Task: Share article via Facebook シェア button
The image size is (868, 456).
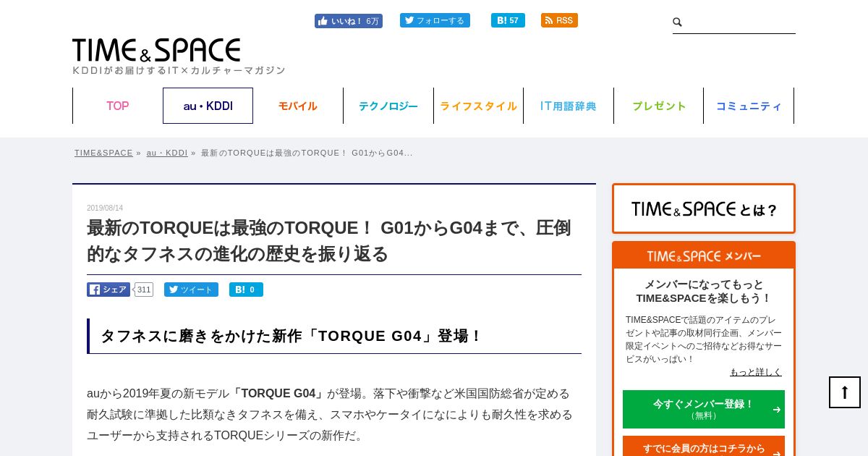Action: 109,290
